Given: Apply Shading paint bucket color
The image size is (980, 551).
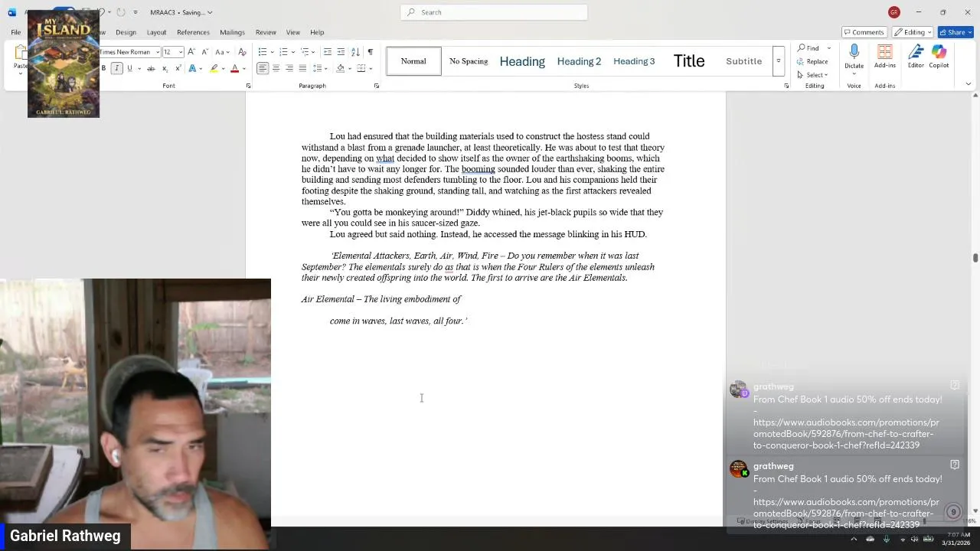Looking at the screenshot, I should pos(341,68).
